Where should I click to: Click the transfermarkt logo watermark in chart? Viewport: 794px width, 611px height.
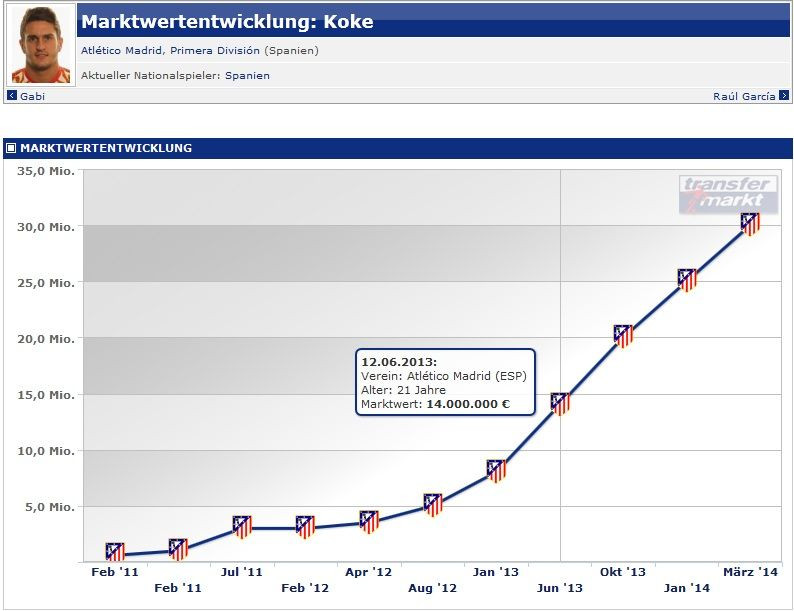(x=728, y=194)
